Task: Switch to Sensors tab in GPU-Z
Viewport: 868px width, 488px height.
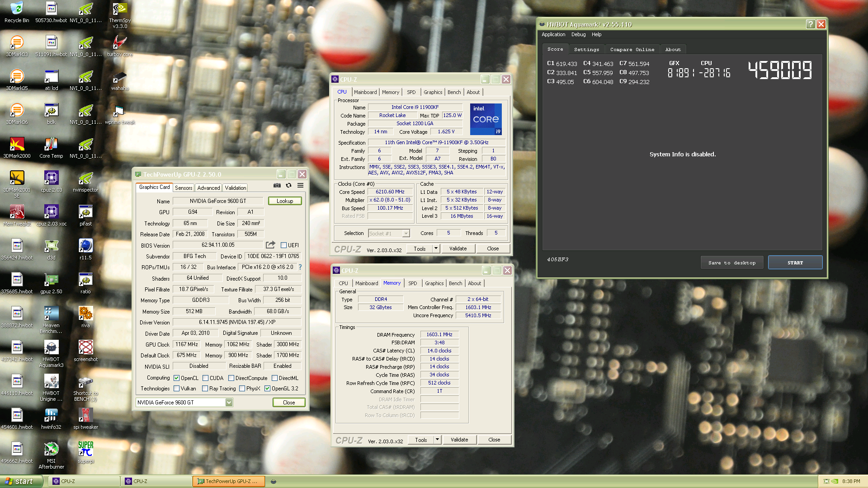Action: (184, 188)
